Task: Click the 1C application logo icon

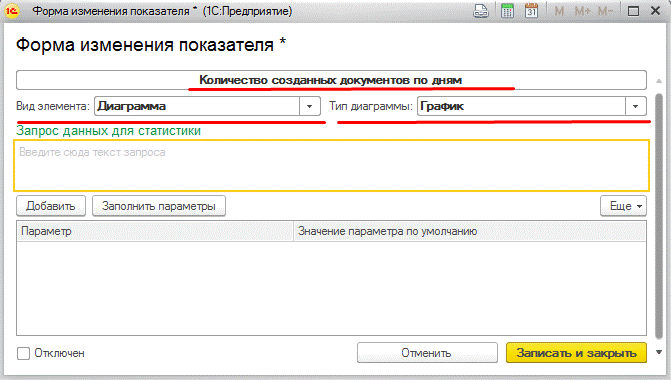Action: 12,11
